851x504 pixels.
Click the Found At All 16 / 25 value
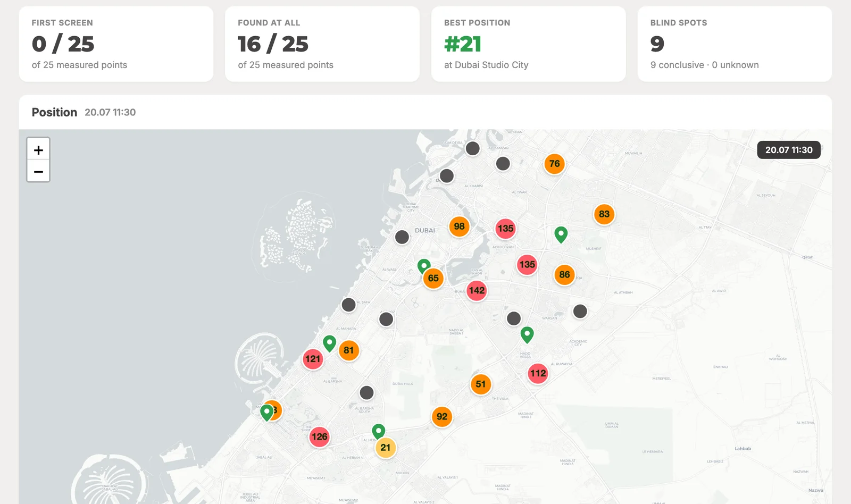click(x=273, y=44)
